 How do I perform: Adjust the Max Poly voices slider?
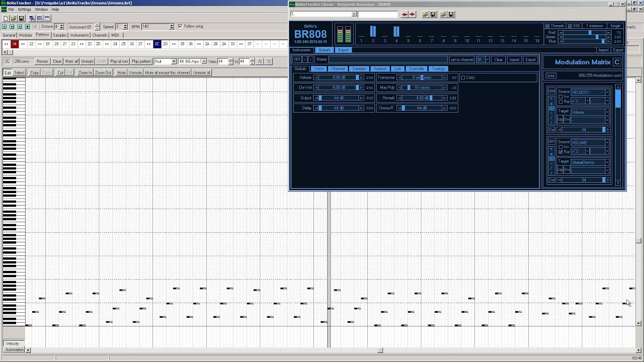coord(422,87)
